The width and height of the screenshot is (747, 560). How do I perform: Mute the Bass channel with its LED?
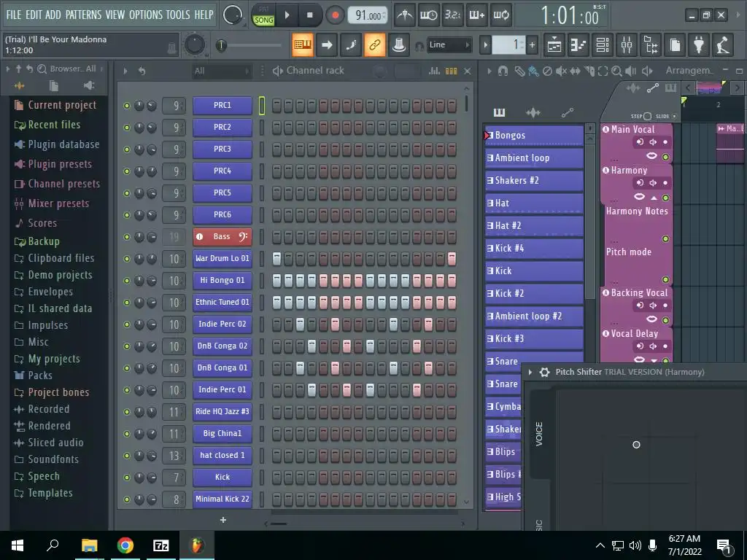127,237
